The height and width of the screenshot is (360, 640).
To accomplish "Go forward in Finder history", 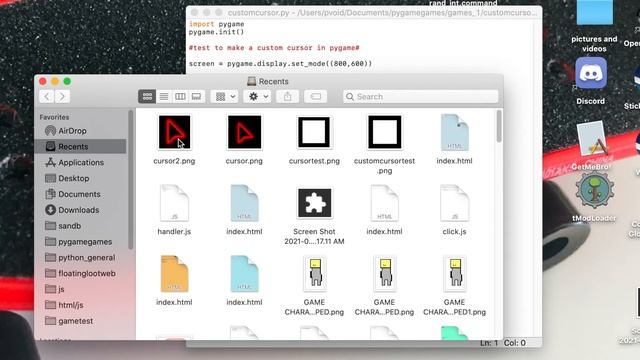I will coord(62,97).
